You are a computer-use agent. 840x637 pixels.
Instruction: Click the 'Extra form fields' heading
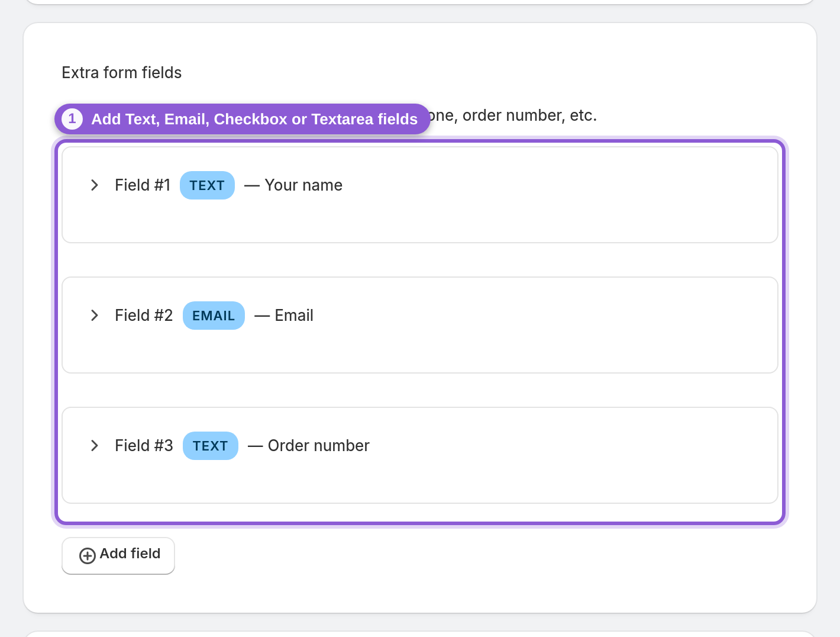(122, 73)
